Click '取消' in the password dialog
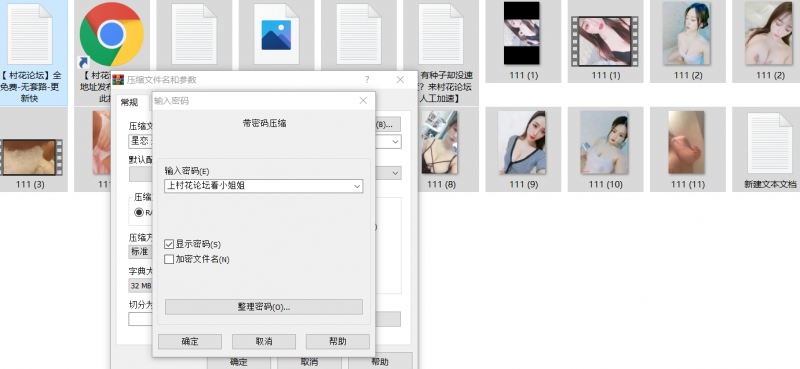The height and width of the screenshot is (369, 800). 264,341
